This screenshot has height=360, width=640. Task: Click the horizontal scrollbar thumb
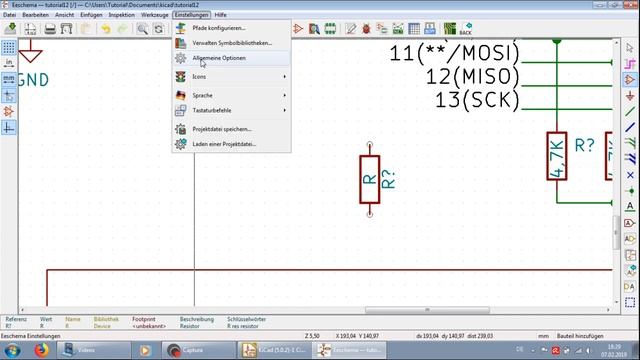(427, 310)
